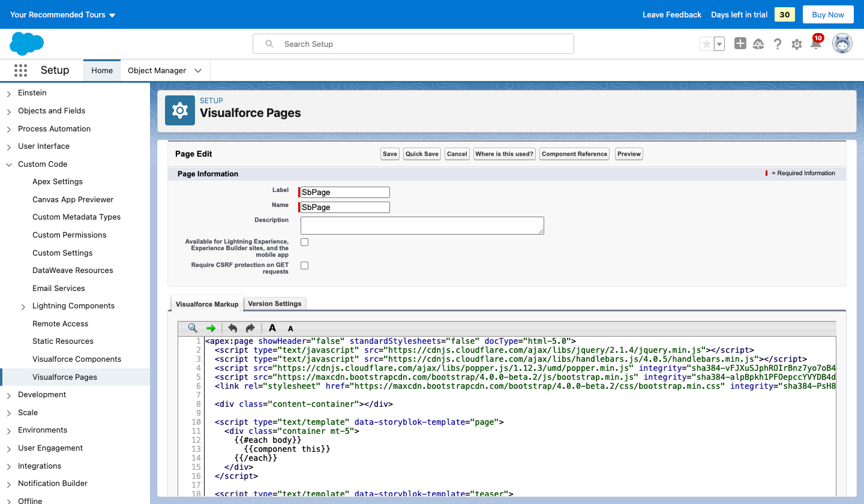This screenshot has height=504, width=864.
Task: Decrease editor font size with small A
Action: tap(290, 329)
